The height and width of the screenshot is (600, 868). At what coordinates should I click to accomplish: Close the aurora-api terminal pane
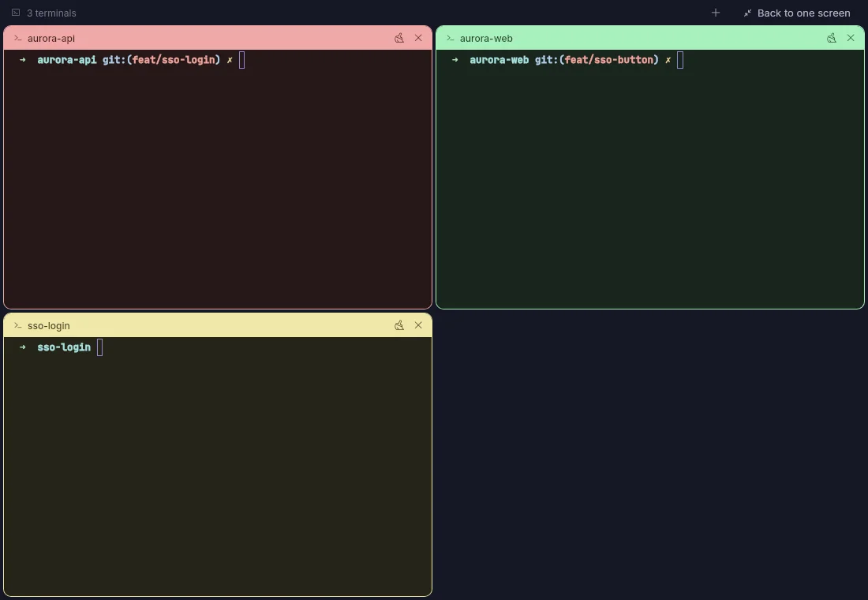pyautogui.click(x=418, y=38)
